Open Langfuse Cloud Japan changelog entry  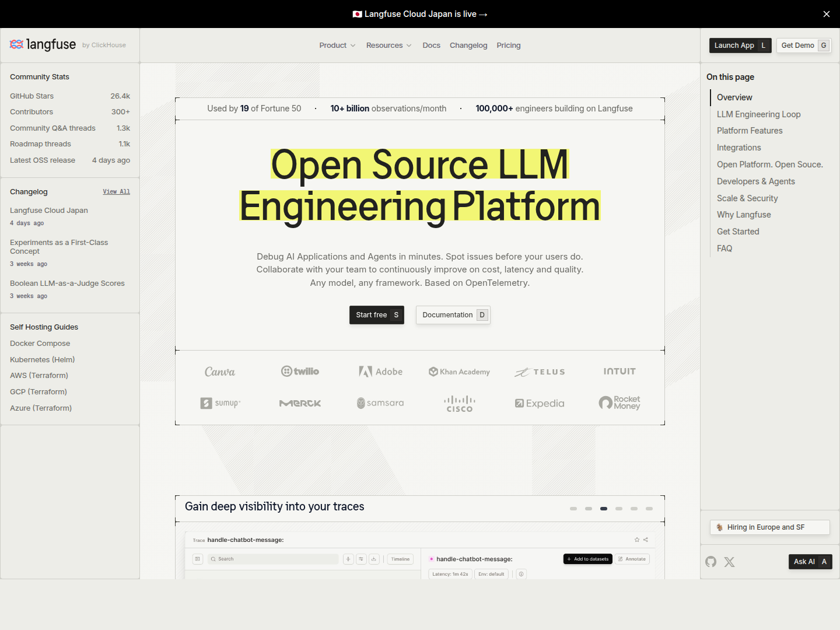click(x=49, y=211)
